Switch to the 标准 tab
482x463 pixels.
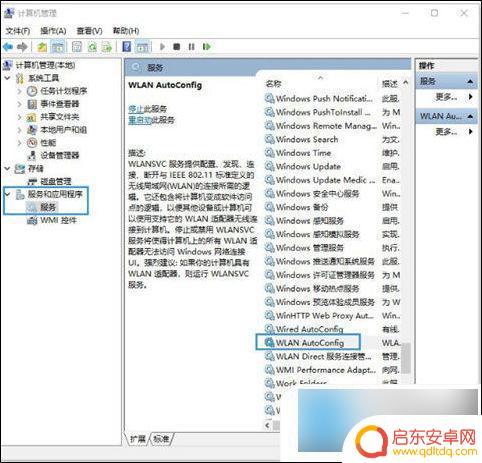click(x=161, y=439)
